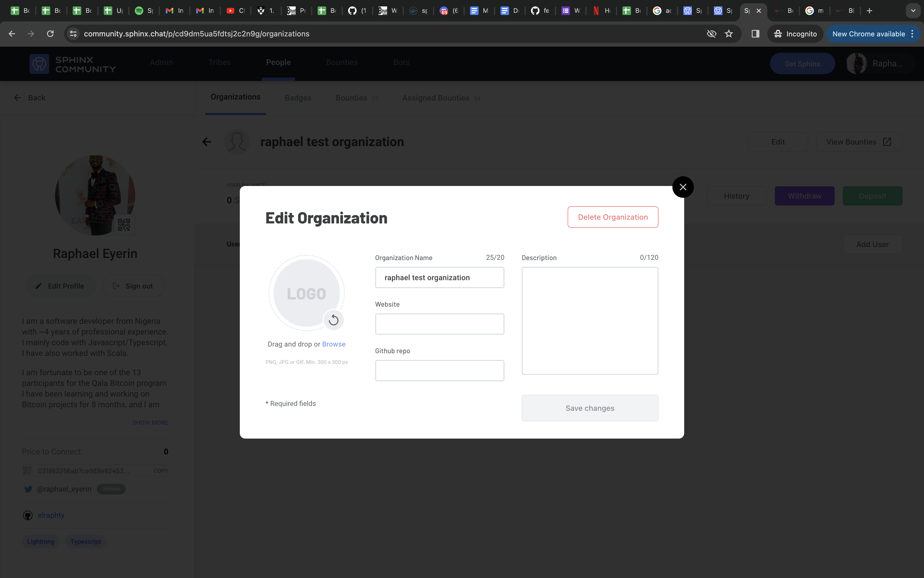Click Raphael Eyerin profile picture
924x578 pixels.
[95, 195]
